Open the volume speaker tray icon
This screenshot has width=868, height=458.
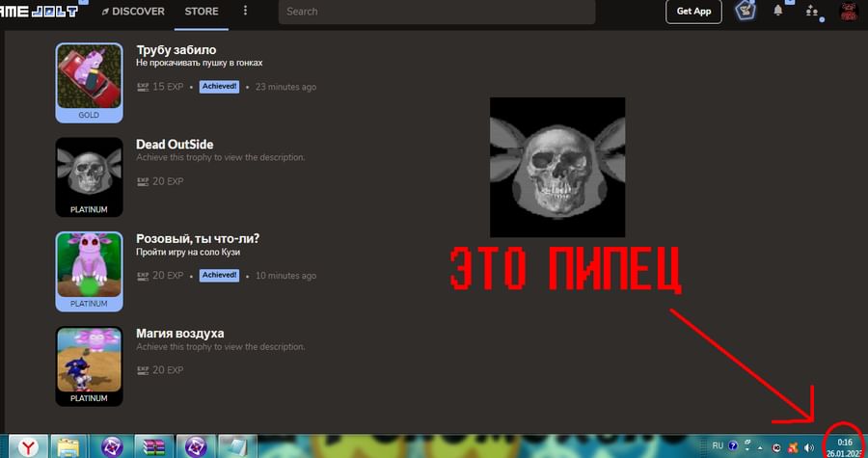[809, 447]
